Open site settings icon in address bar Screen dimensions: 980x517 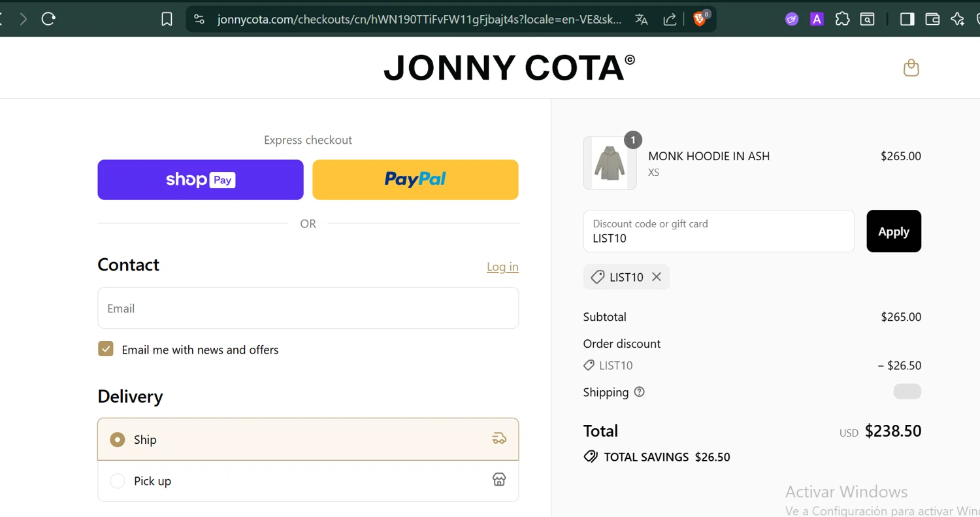pyautogui.click(x=199, y=20)
